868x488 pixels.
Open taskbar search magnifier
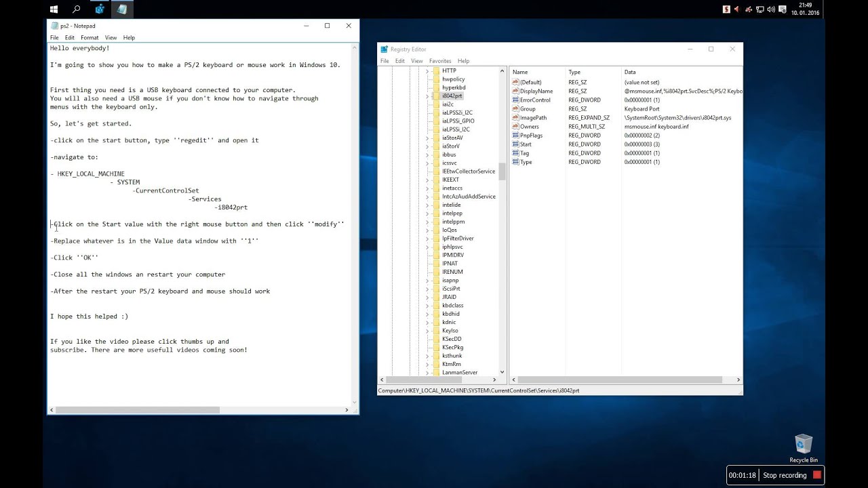77,9
